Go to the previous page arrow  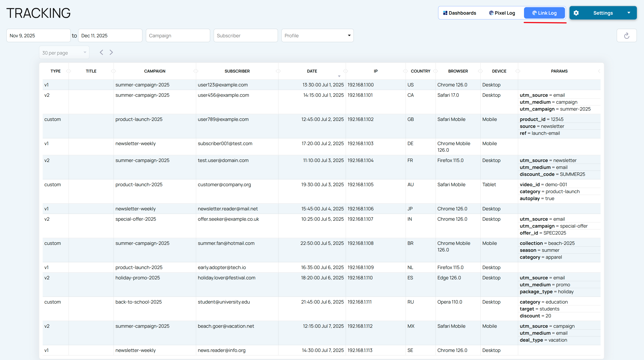coord(101,52)
